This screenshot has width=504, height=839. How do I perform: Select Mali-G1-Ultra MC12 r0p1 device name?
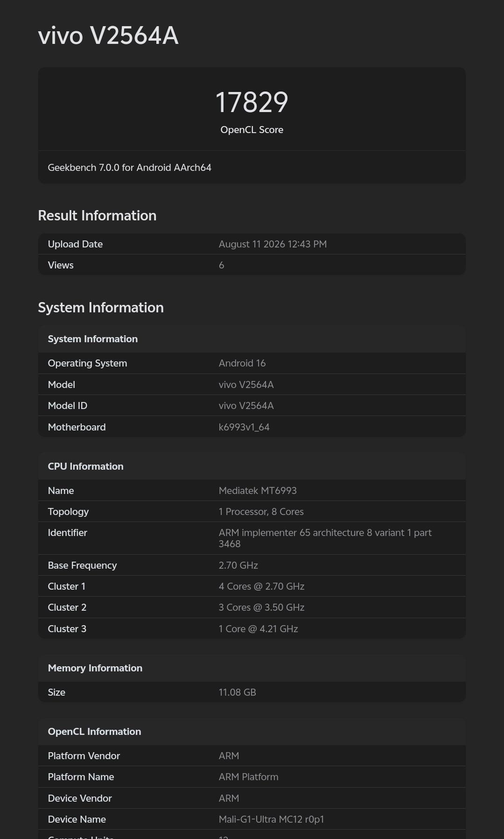pos(271,819)
